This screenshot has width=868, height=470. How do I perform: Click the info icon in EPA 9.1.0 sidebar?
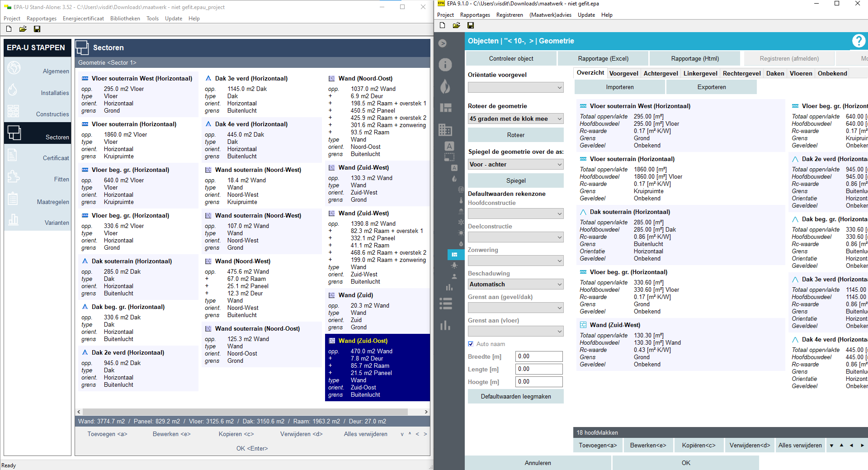pos(445,65)
